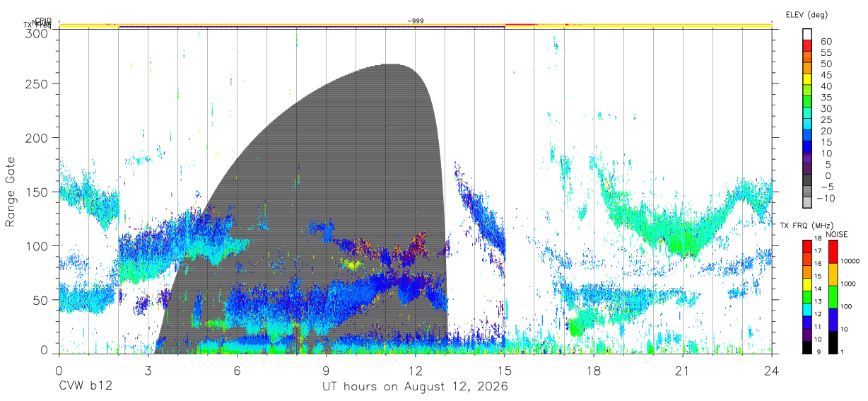Click the -5 label on ELEV colorbar
The image size is (868, 401).
[826, 187]
